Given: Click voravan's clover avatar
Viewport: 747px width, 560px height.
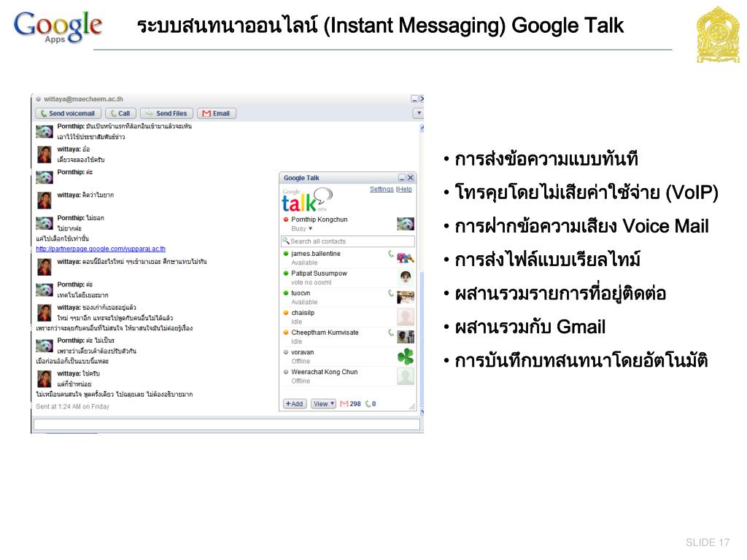Looking at the screenshot, I should point(406,357).
